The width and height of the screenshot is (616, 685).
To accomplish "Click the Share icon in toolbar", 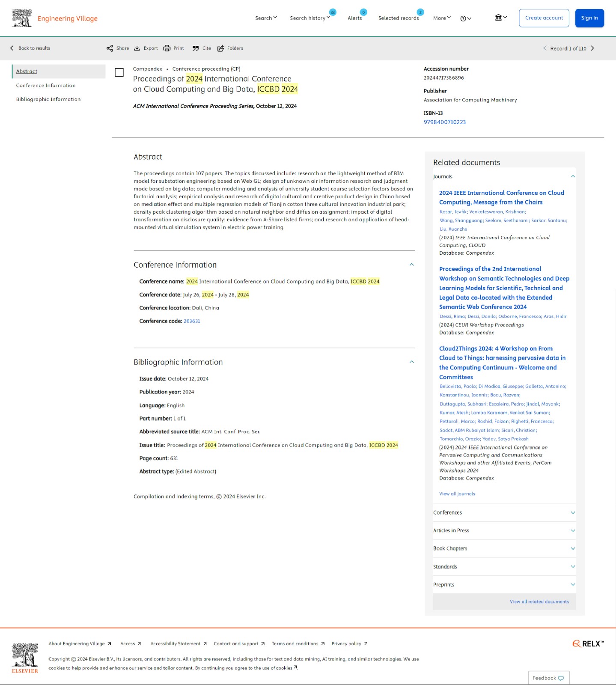I will 110,48.
